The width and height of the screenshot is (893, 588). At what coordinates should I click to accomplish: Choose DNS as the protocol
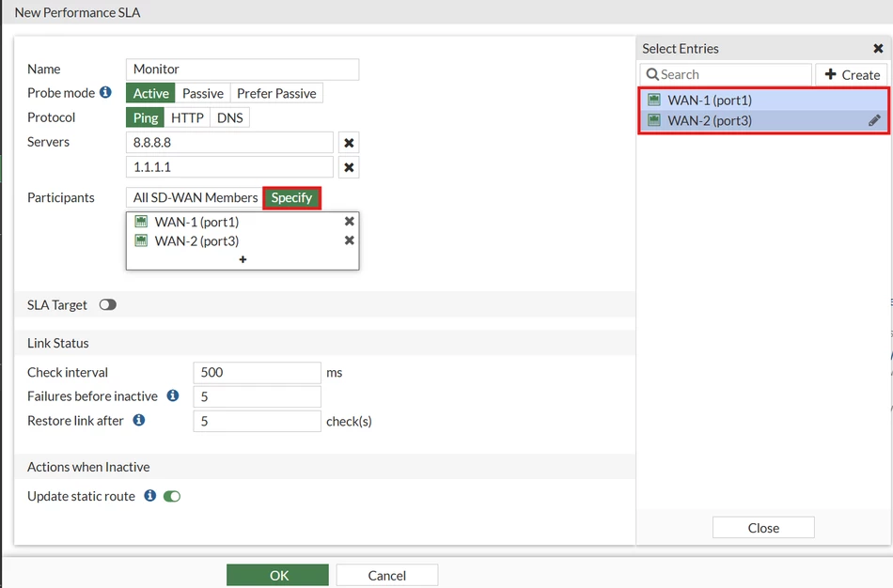pos(230,117)
